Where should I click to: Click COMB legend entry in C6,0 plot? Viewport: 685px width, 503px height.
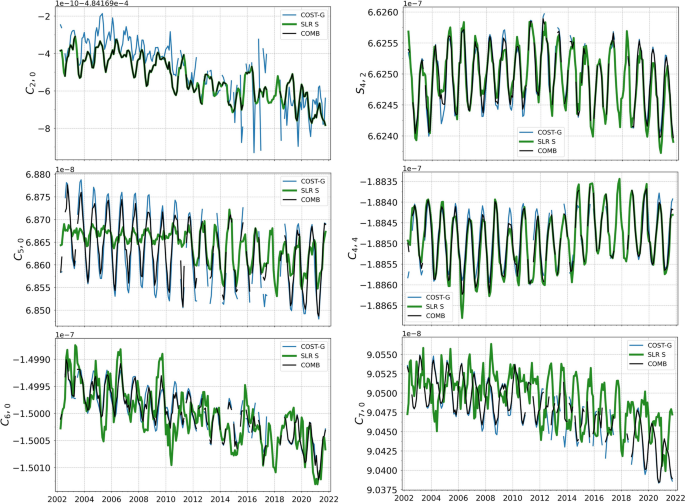301,364
